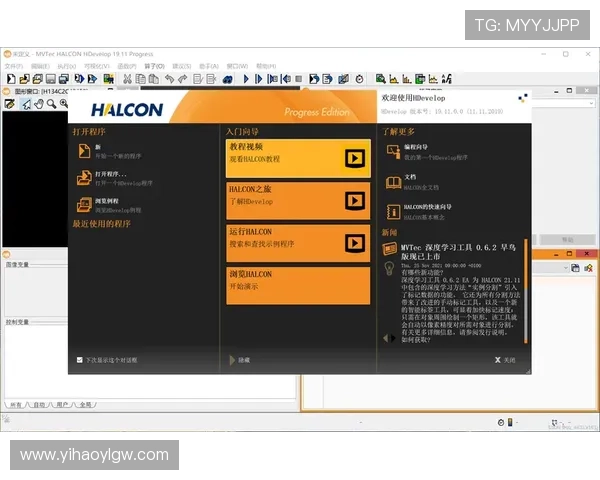This screenshot has width=600, height=480.
Task: Open the 编辑(E) menu
Action: 40,66
